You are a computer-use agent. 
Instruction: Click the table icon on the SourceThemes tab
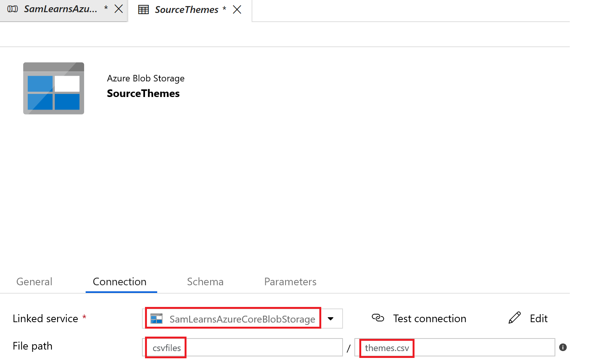click(143, 10)
